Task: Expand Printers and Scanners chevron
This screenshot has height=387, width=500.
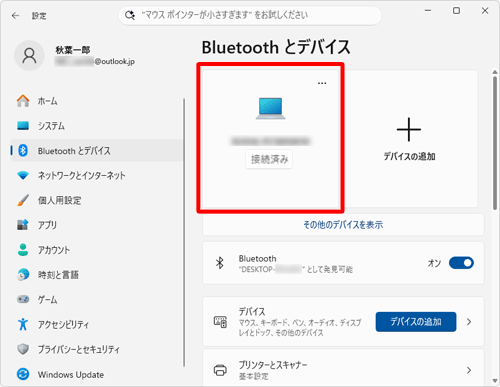Action: coord(469,370)
